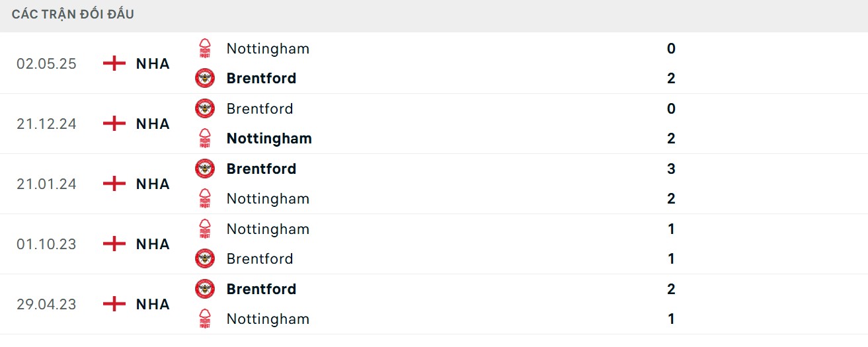Click Nottingham's score 2 in 21.12.24 match
This screenshot has width=868, height=347.
(671, 138)
